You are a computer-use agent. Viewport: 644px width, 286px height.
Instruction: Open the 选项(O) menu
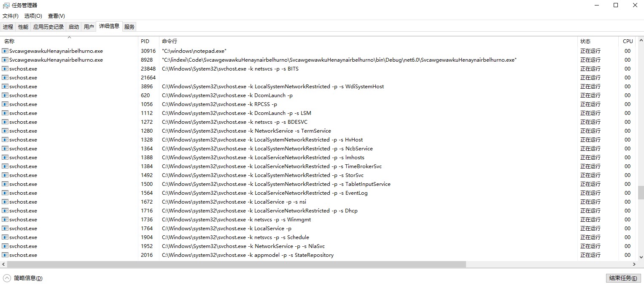tap(33, 16)
